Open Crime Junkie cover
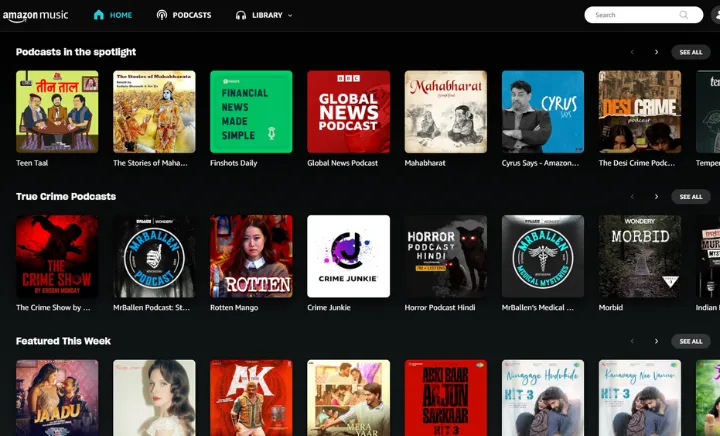This screenshot has width=720, height=436. pyautogui.click(x=349, y=256)
